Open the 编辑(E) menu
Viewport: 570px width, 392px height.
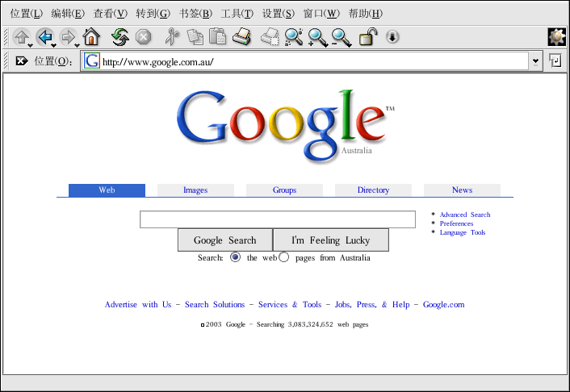tap(68, 14)
